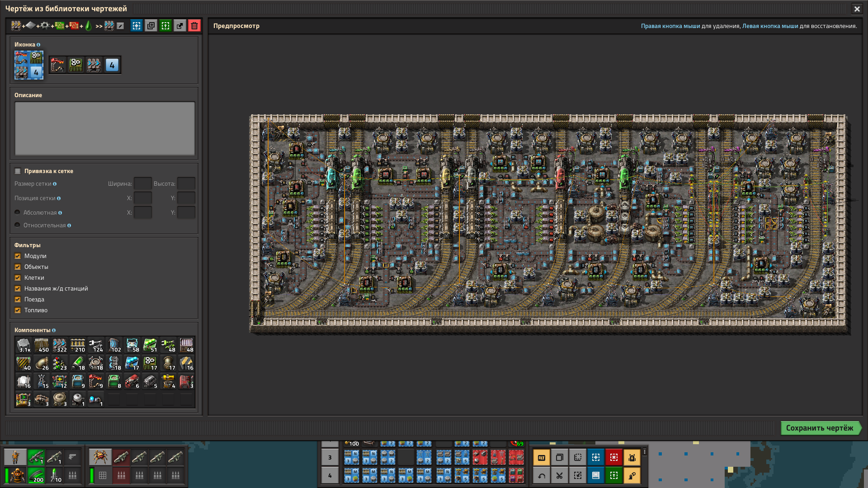Click the storage tank component showing 3
The height and width of the screenshot is (488, 868).
pos(60,399)
